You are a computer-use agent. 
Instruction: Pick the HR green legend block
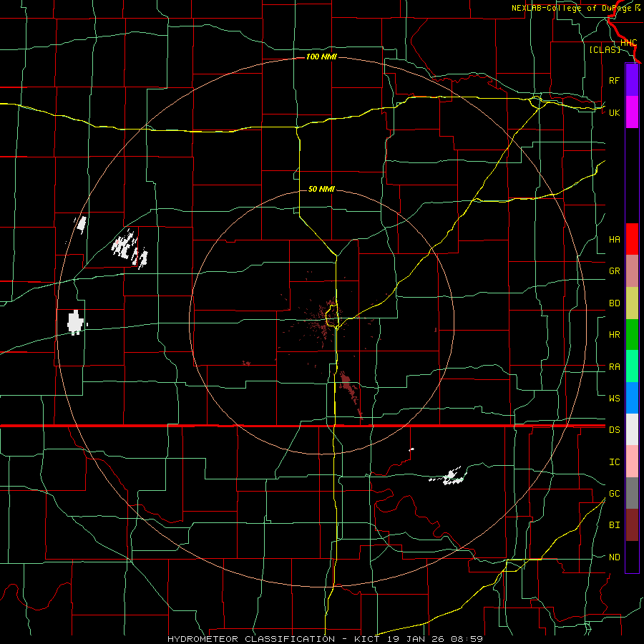[632, 335]
